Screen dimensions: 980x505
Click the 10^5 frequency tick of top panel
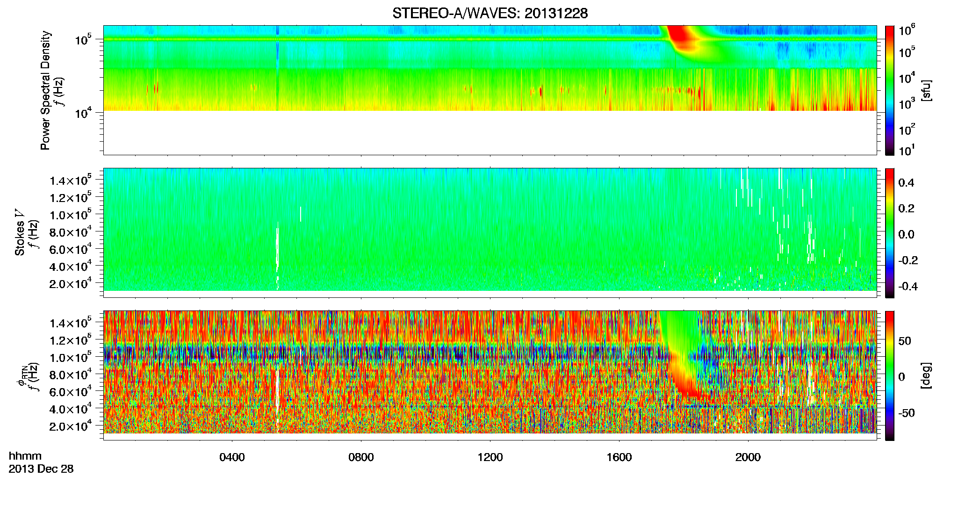coord(84,40)
